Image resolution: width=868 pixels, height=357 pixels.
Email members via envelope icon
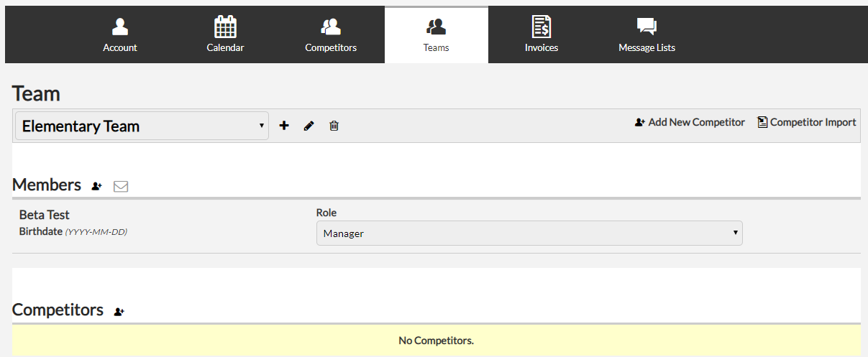[x=121, y=187]
